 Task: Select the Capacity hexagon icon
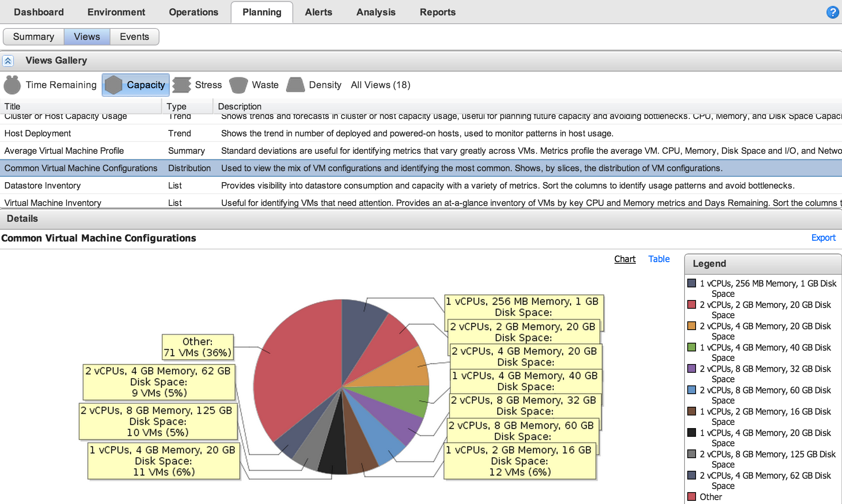pyautogui.click(x=114, y=85)
